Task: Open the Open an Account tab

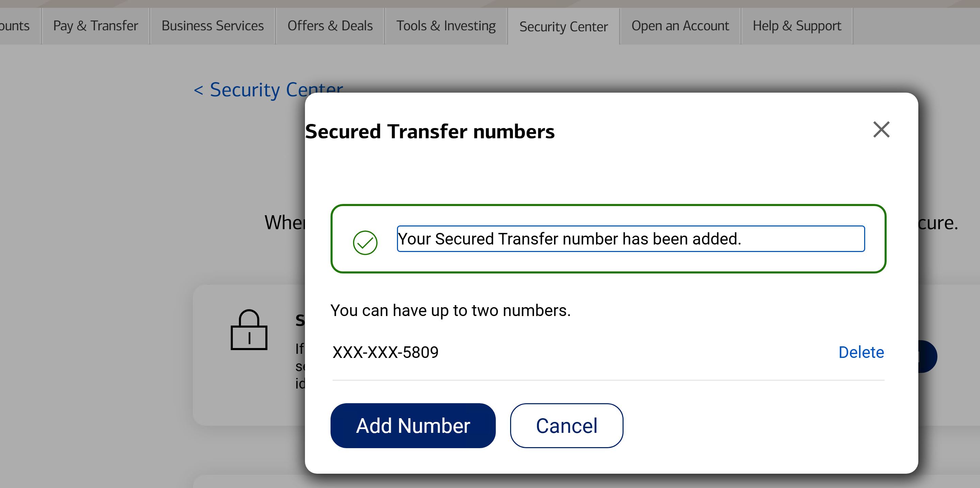Action: pos(680,26)
